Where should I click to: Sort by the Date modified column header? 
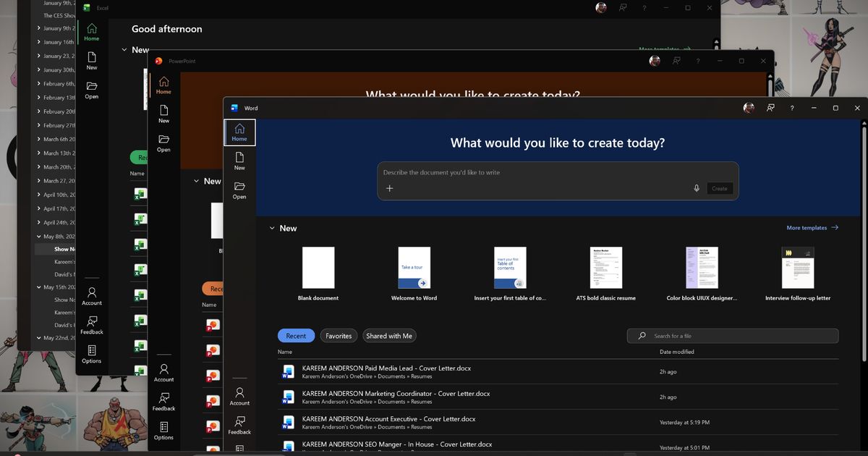click(677, 352)
